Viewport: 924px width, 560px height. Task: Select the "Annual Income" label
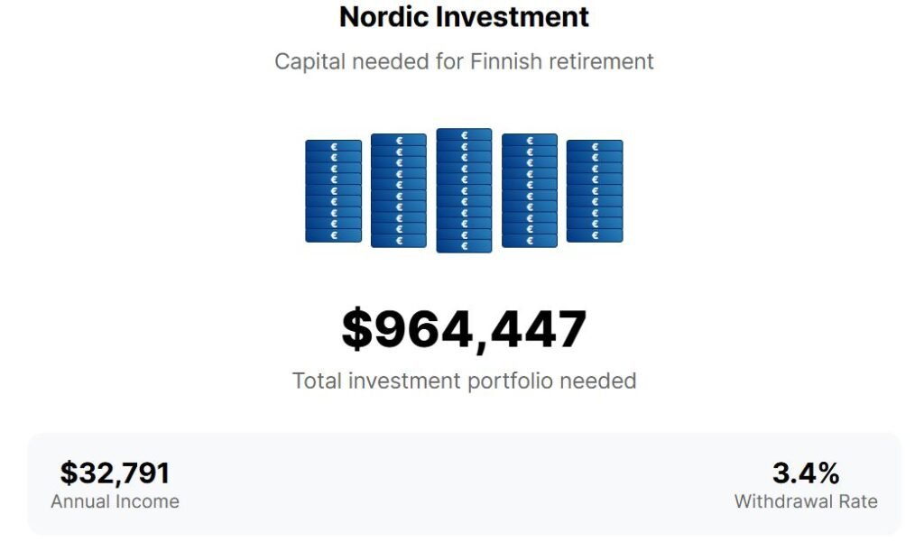coord(115,501)
